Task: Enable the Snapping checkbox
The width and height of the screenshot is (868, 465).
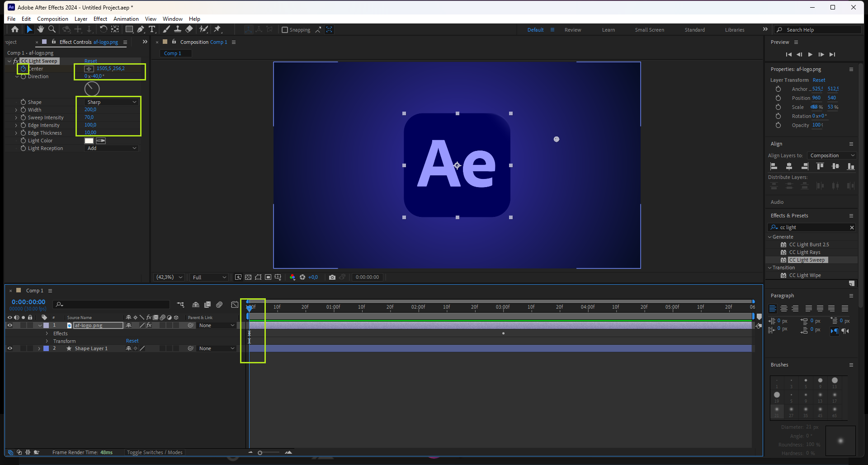Action: pos(285,30)
